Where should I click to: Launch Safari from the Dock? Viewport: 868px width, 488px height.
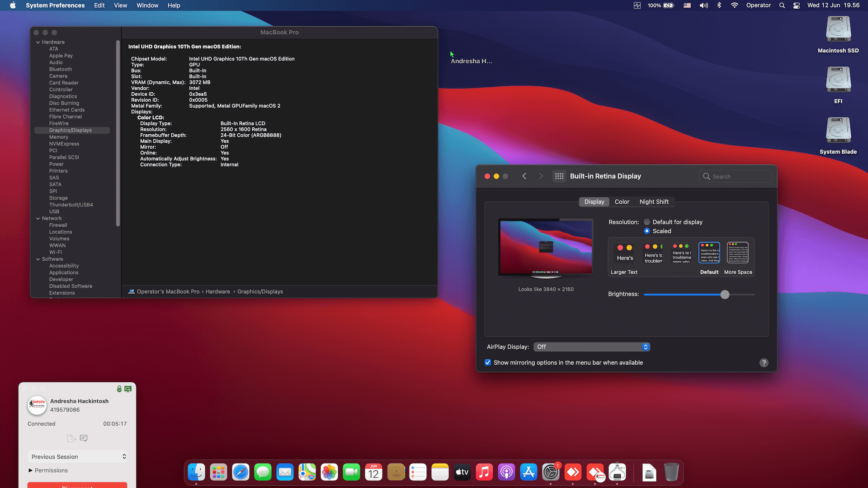coord(241,473)
